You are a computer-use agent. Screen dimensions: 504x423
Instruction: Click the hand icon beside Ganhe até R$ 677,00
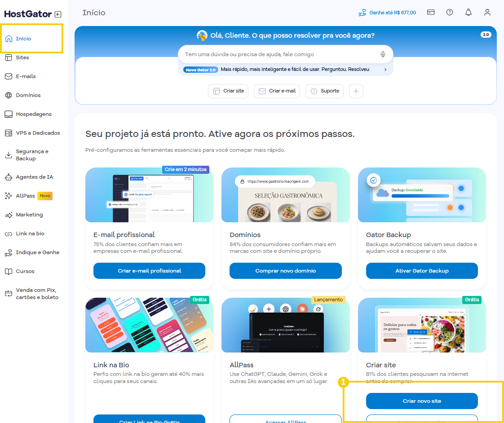[363, 13]
